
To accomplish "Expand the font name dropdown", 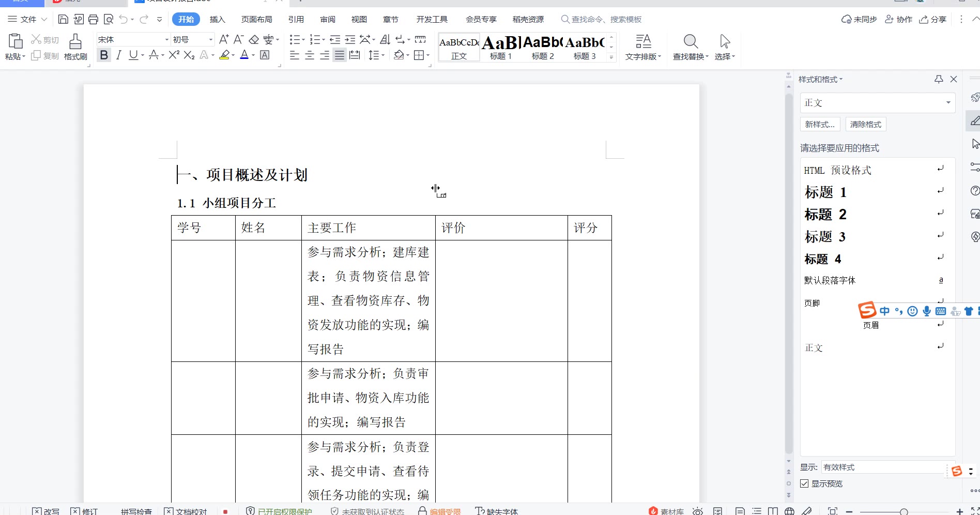I will click(167, 40).
